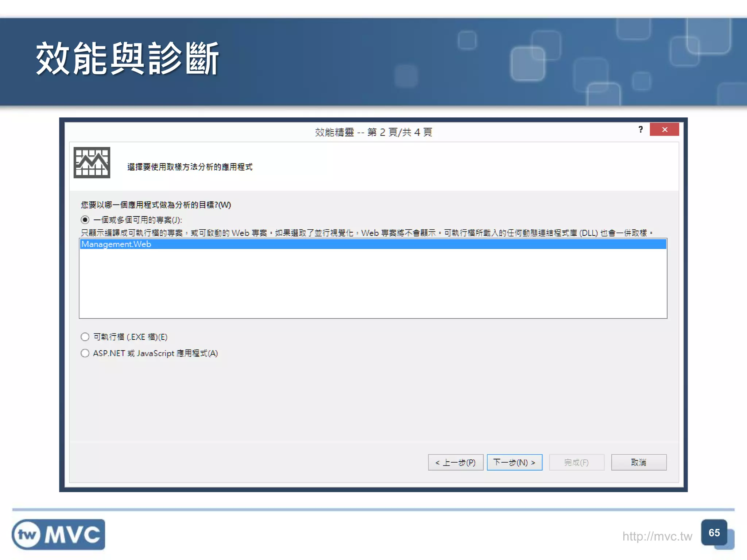This screenshot has height=560, width=747.
Task: Click the twMVC logo on the slide
Action: (x=58, y=534)
